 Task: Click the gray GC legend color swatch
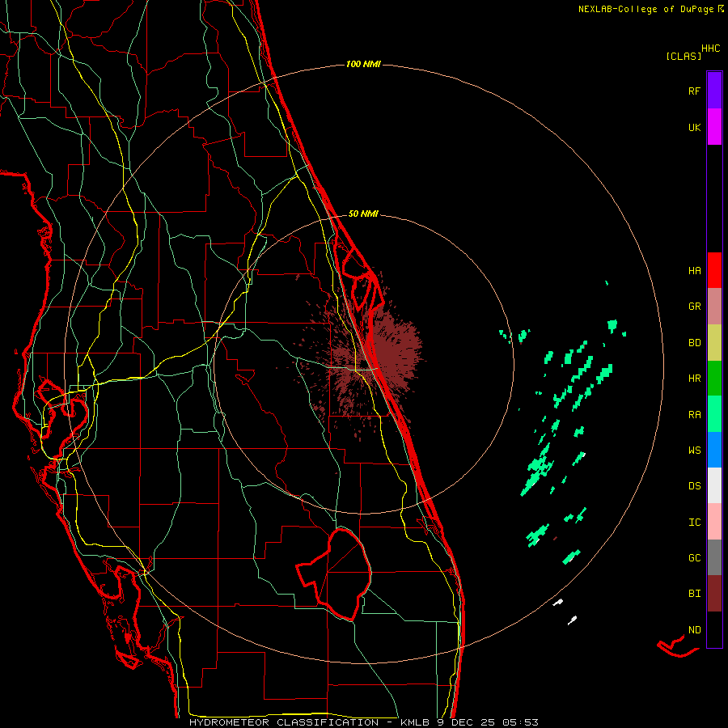click(x=714, y=557)
